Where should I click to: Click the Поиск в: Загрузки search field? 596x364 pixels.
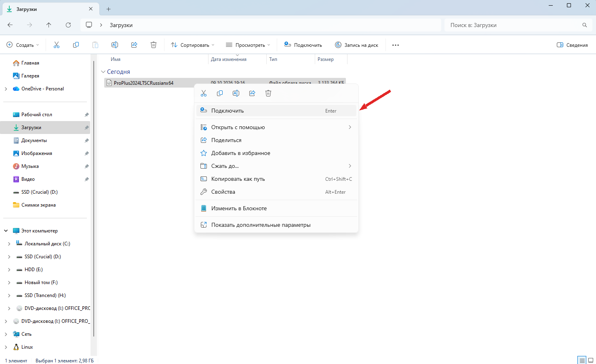tap(518, 25)
